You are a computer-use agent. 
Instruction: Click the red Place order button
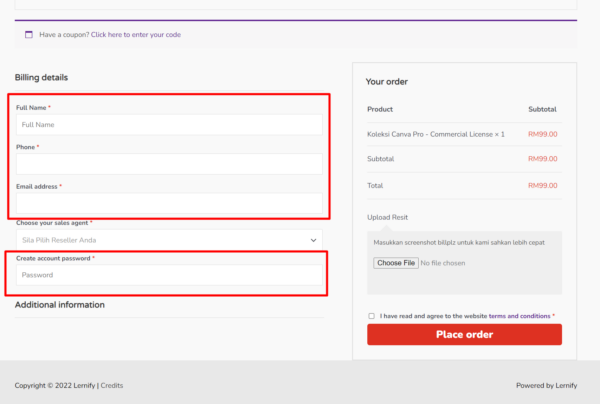click(464, 334)
